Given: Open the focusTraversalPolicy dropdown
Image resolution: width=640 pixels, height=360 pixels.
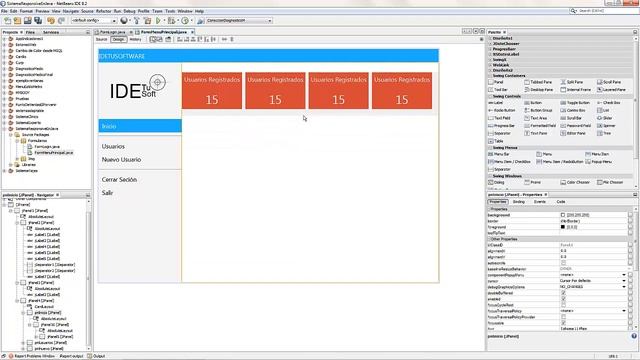Looking at the screenshot, I should [x=624, y=311].
